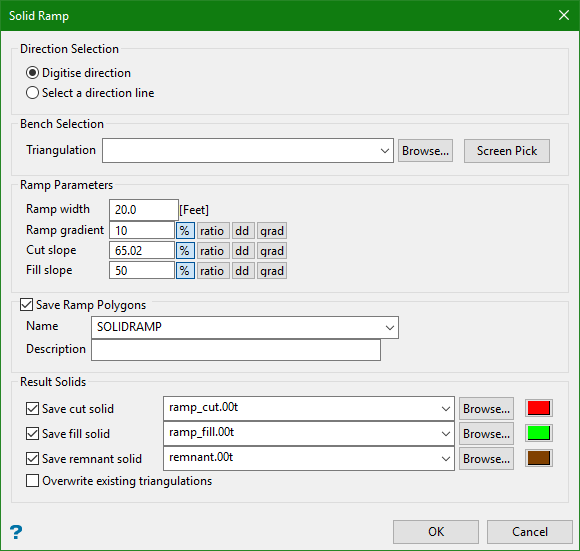580x551 pixels.
Task: Pick the green fill solid colour swatch
Action: [539, 433]
